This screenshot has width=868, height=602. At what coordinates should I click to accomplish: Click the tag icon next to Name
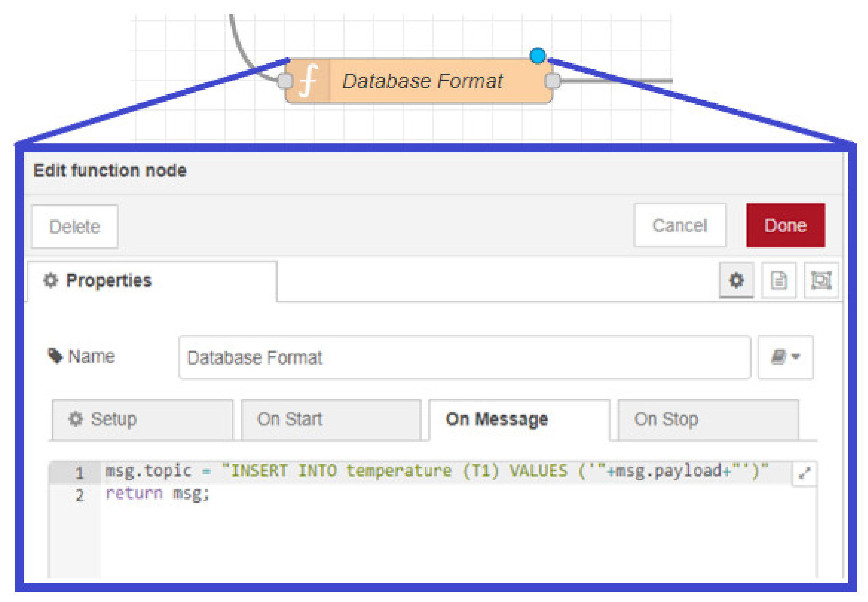pyautogui.click(x=55, y=356)
